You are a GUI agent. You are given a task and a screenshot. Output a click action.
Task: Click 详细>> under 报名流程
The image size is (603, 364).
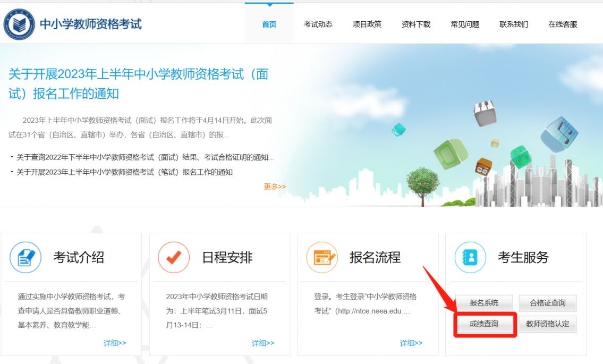click(x=411, y=343)
